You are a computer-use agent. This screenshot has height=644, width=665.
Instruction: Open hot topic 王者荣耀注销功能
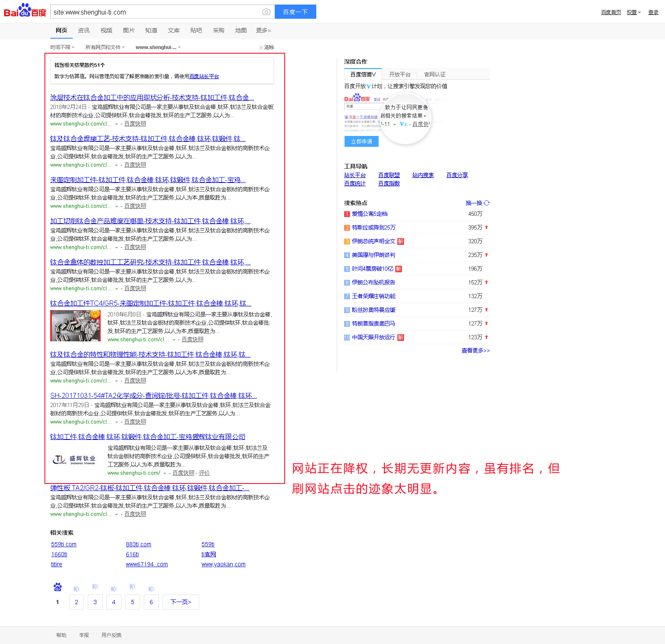pos(374,296)
